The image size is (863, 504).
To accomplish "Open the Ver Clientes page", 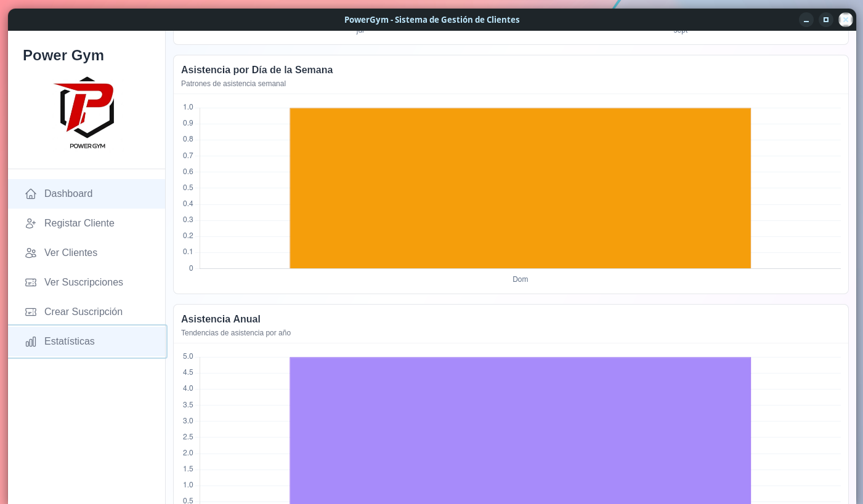I will tap(87, 253).
